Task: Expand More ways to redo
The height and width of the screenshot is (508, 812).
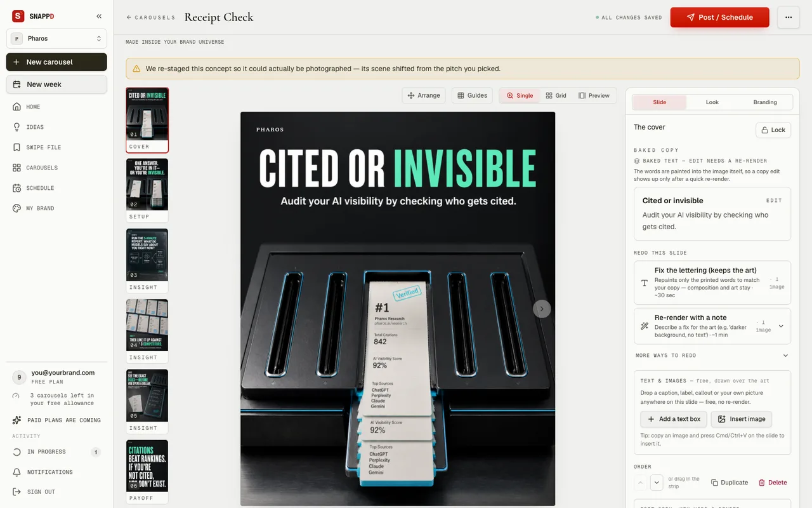Action: 712,356
